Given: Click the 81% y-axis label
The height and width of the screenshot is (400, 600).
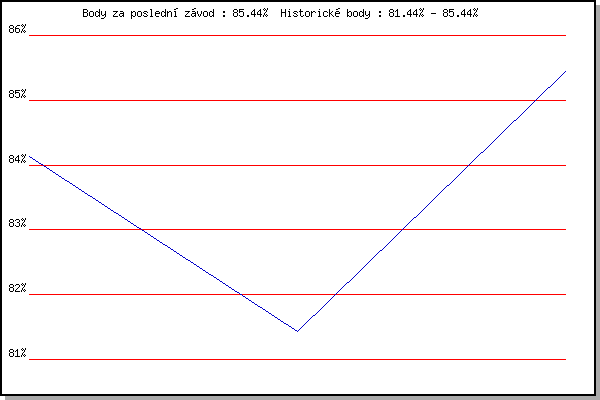Looking at the screenshot, I should click(17, 353).
